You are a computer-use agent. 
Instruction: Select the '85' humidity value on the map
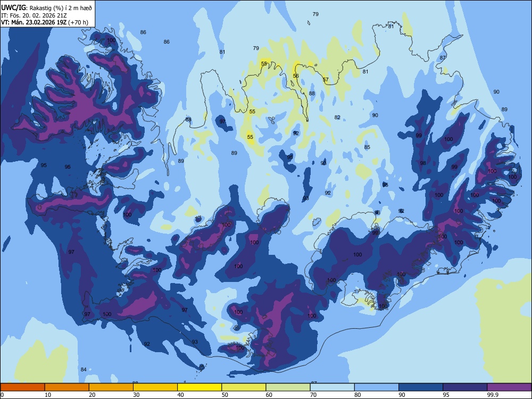click(367, 147)
